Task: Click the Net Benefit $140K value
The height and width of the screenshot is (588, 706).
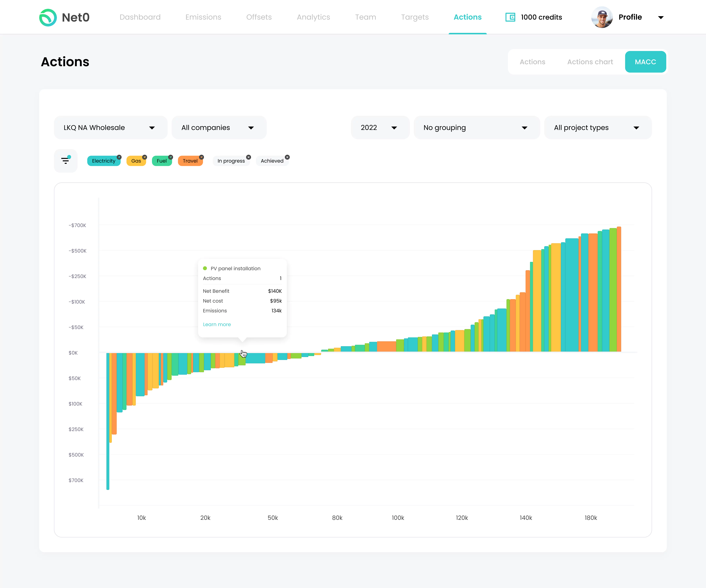Action: 275,291
